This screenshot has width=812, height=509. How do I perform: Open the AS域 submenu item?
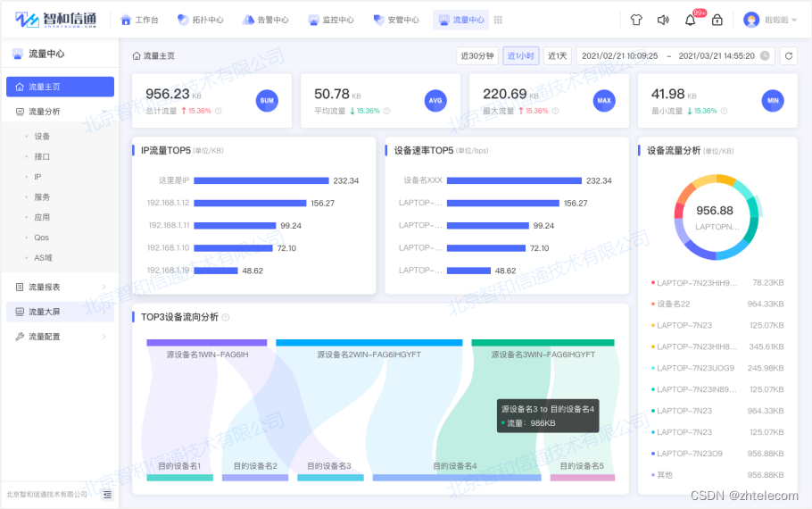43,257
